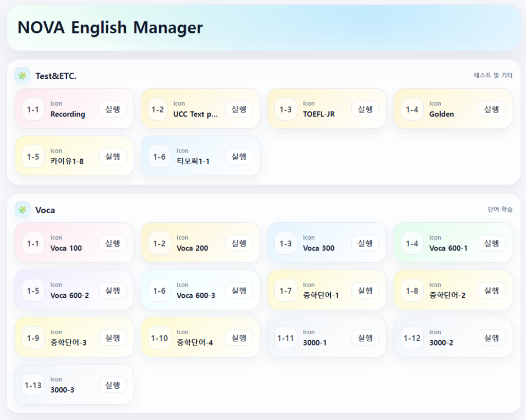Run Voca 300 with its 실행 button
The height and width of the screenshot is (420, 526).
[x=365, y=243]
